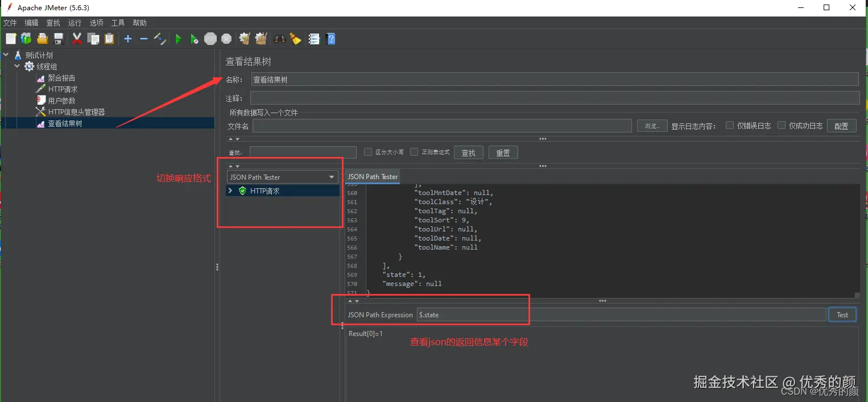868x402 pixels.
Task: Open the 选项 menu
Action: (x=96, y=23)
